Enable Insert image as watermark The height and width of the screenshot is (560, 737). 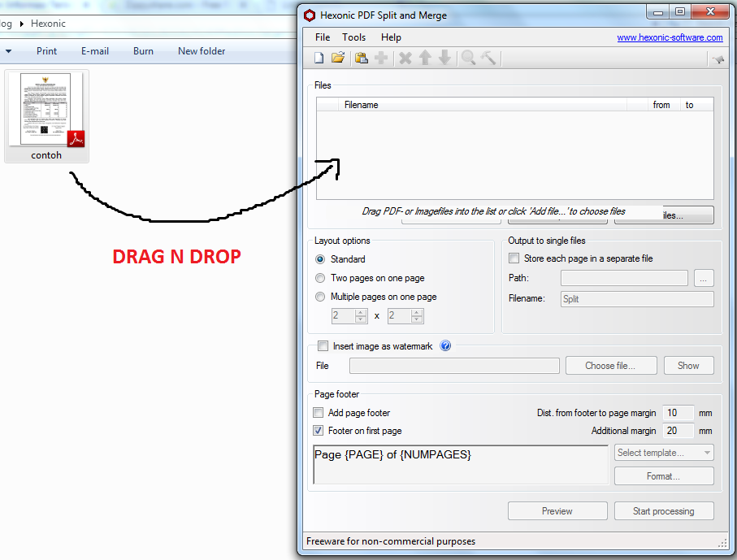pos(323,346)
